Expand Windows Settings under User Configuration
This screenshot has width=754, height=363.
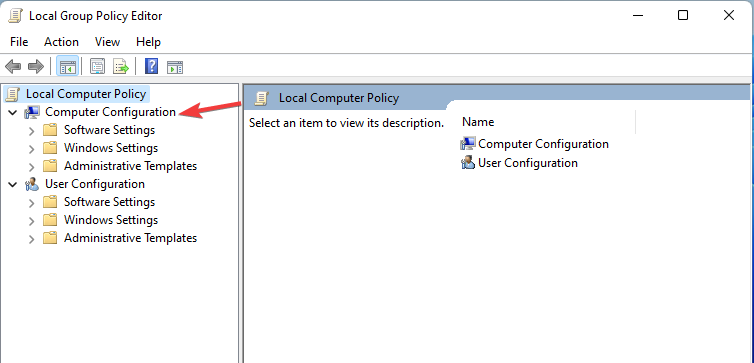click(32, 221)
